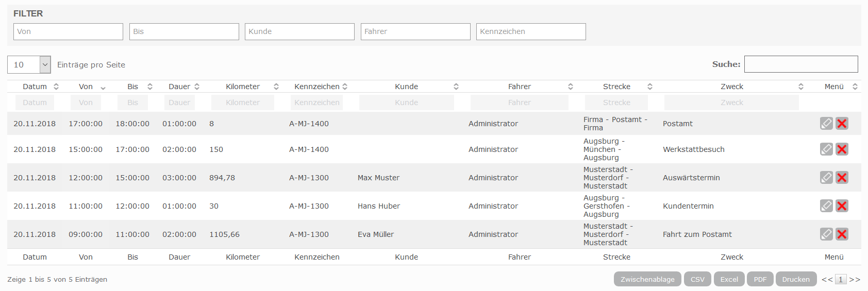Delete the Postamt trip entry
This screenshot has width=868, height=291.
tap(842, 124)
